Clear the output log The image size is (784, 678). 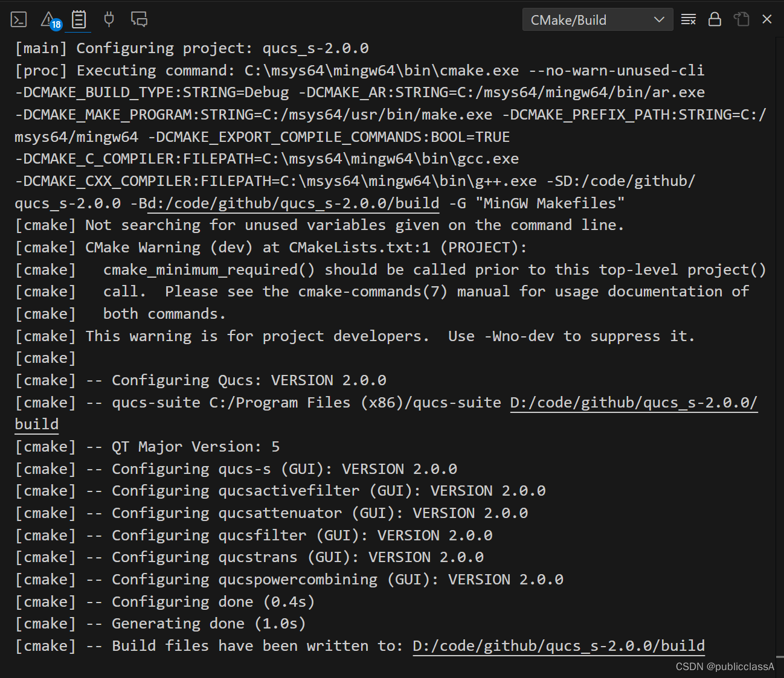point(689,19)
